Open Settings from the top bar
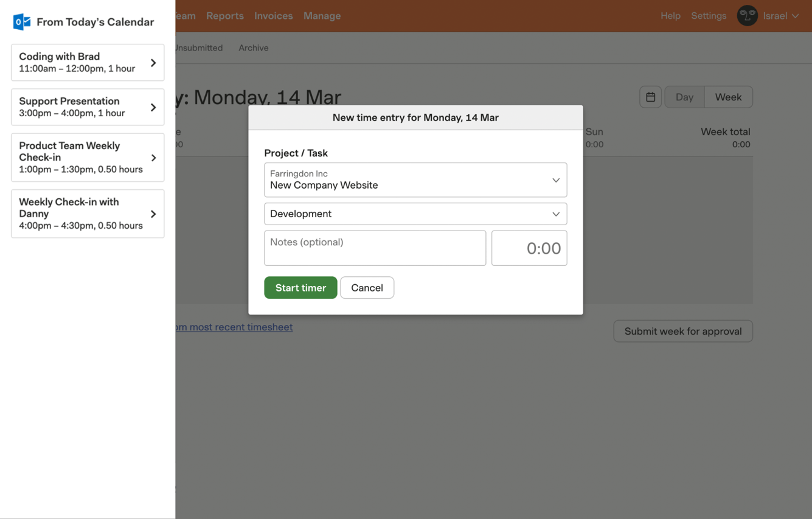812x519 pixels. 709,16
